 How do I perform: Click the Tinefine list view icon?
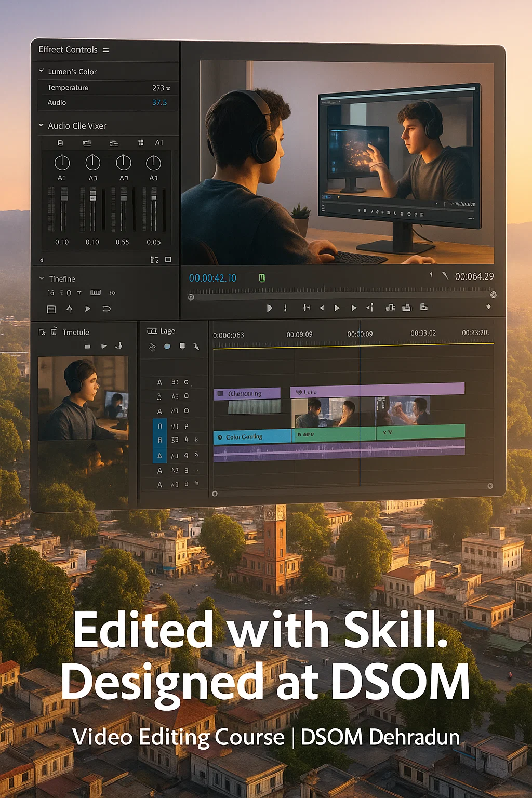pos(51,309)
